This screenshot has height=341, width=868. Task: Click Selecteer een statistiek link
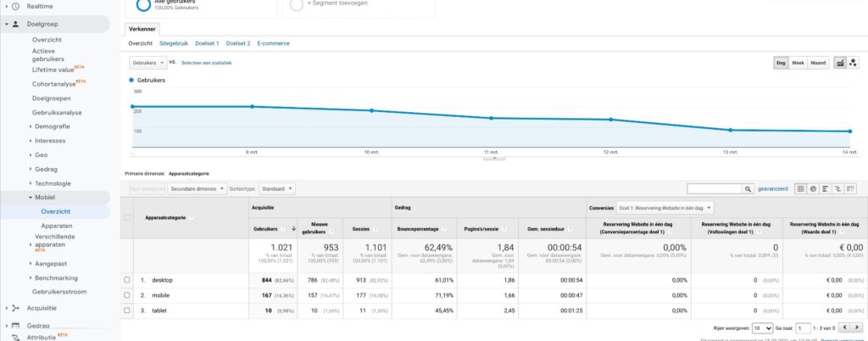207,63
